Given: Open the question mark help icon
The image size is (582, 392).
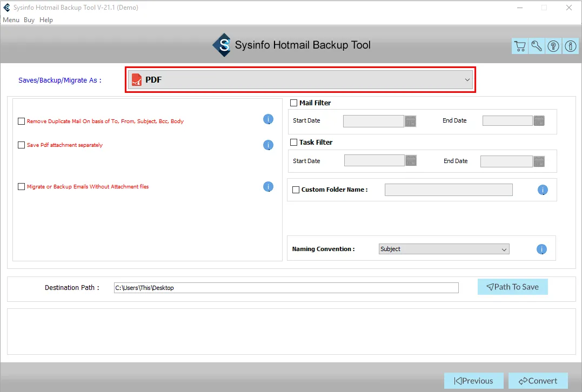Looking at the screenshot, I should click(x=553, y=46).
